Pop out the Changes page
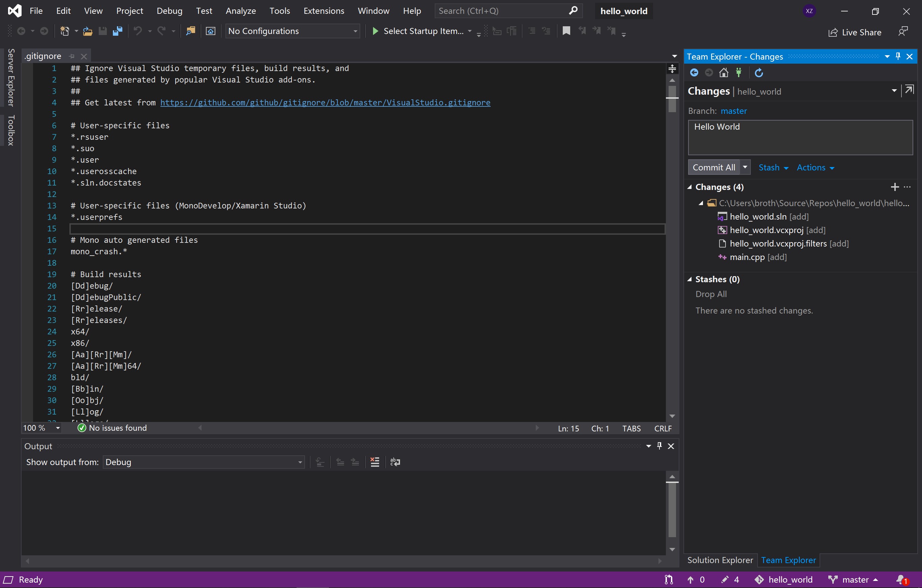 pos(910,90)
